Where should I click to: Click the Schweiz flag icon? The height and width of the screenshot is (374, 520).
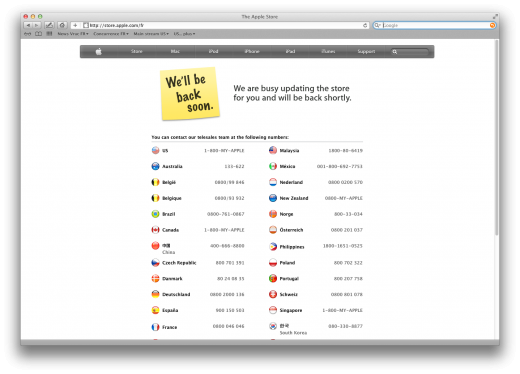tap(273, 294)
